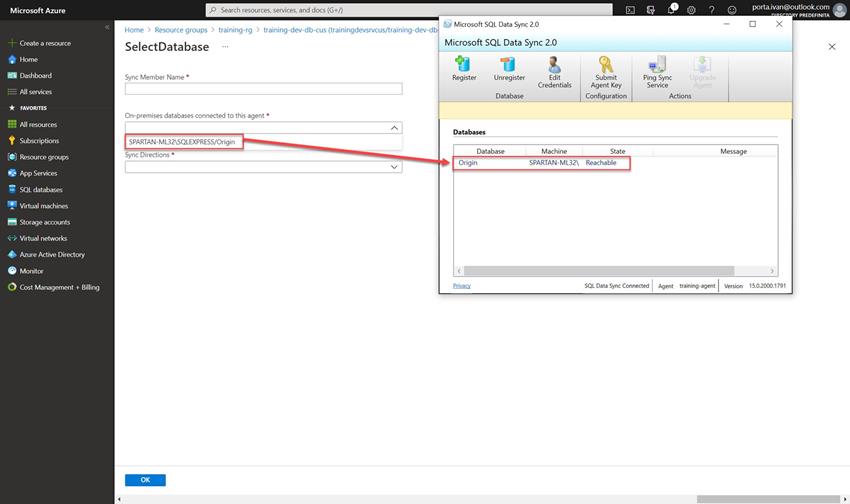The width and height of the screenshot is (850, 504).
Task: Click Resource groups breadcrumb link
Action: 181,30
